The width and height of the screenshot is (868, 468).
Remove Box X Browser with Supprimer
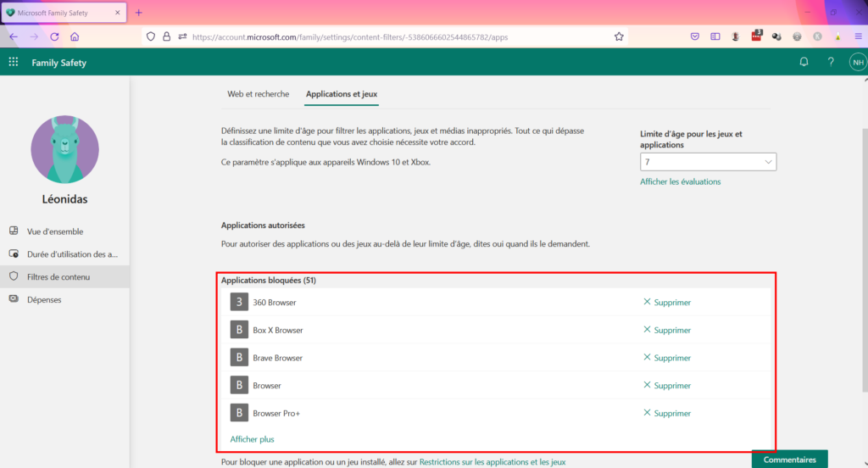click(667, 330)
